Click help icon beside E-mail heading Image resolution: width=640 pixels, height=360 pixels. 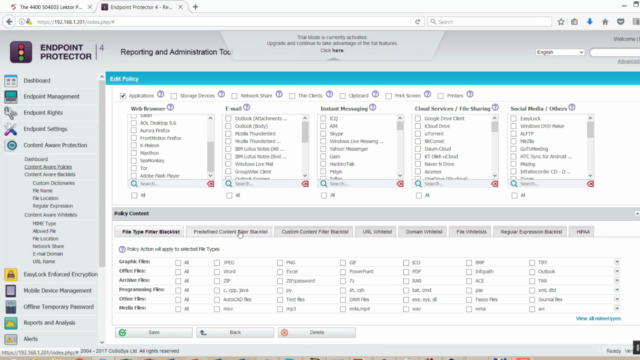[247, 107]
